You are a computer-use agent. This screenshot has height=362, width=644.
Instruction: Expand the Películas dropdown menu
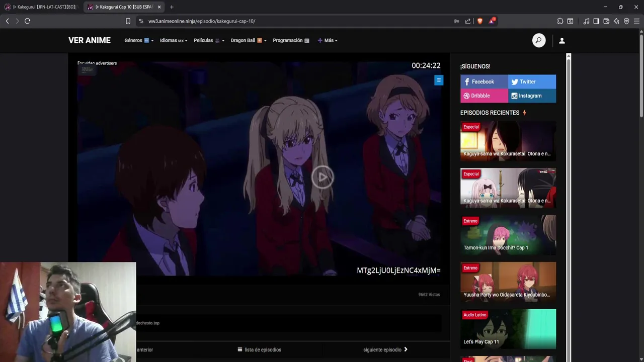click(x=209, y=41)
